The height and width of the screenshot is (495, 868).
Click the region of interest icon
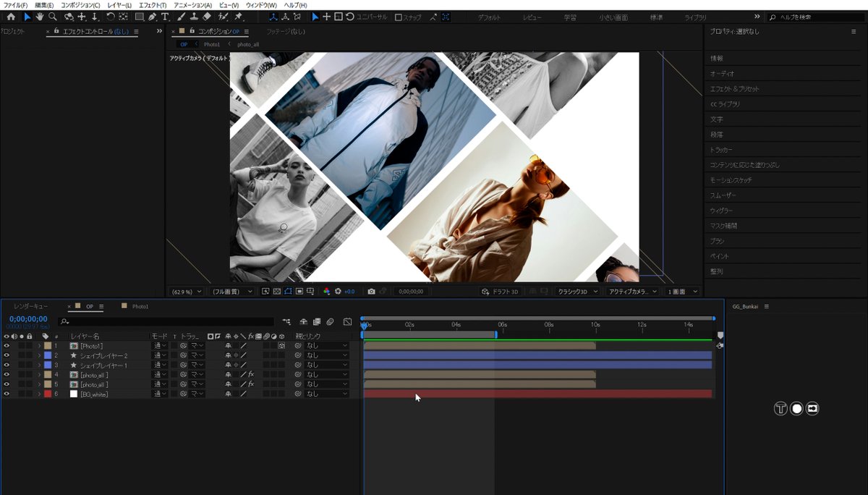(x=299, y=291)
